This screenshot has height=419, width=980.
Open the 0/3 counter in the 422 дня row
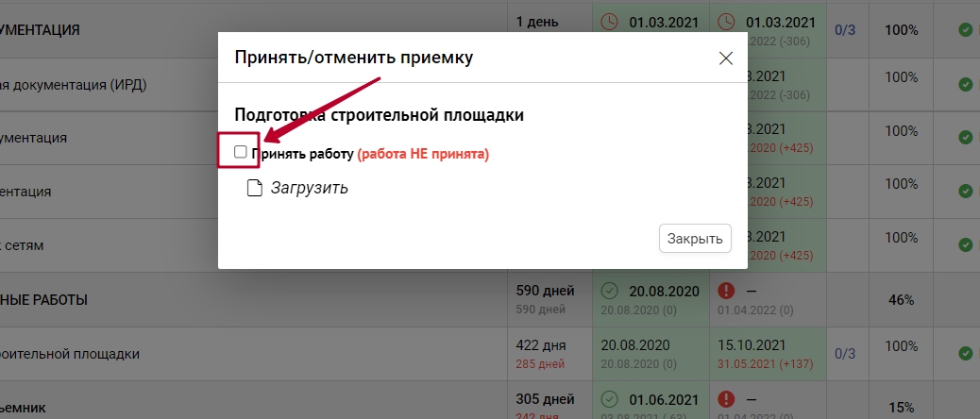[x=845, y=354]
